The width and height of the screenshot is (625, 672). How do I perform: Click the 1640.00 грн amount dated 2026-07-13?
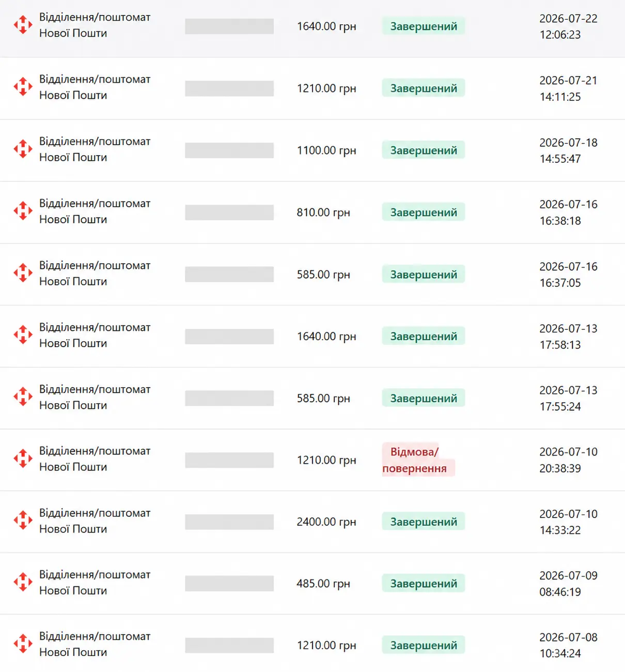click(326, 336)
